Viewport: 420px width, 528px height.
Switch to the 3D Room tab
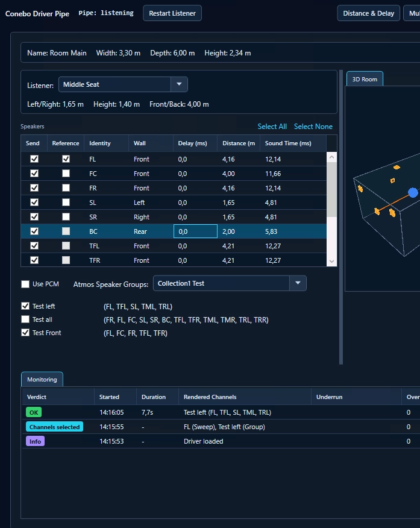(x=365, y=79)
